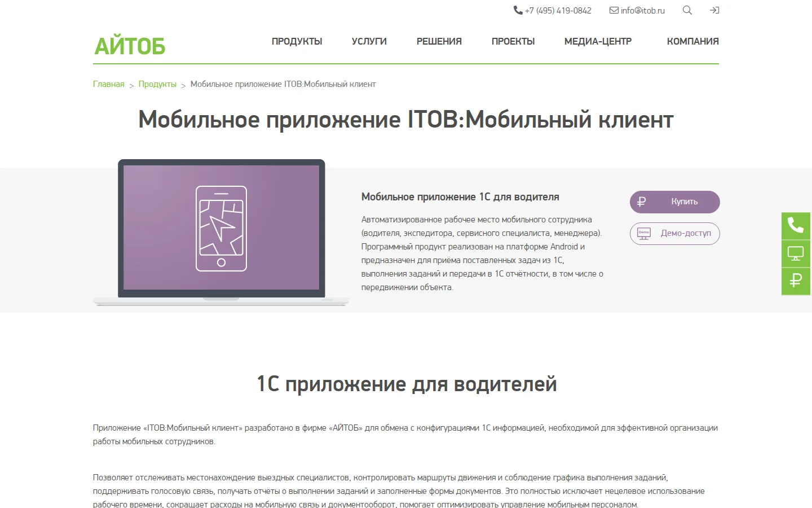Screen dimensions: 812x508
Task: Click the paragraph starting with Приложение «ITOB:Мобильный клиент»
Action: [x=405, y=435]
